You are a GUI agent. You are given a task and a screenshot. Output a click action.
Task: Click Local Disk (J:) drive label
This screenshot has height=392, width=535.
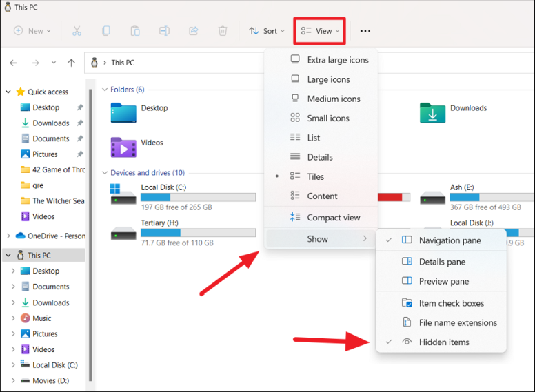click(x=472, y=223)
